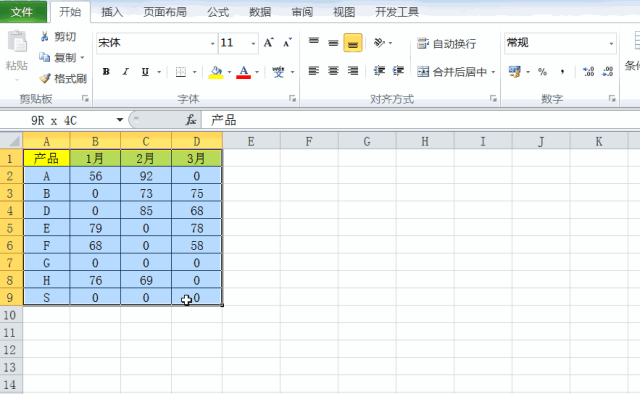
Task: Open font (字体) group dialog launcher
Action: click(x=292, y=98)
